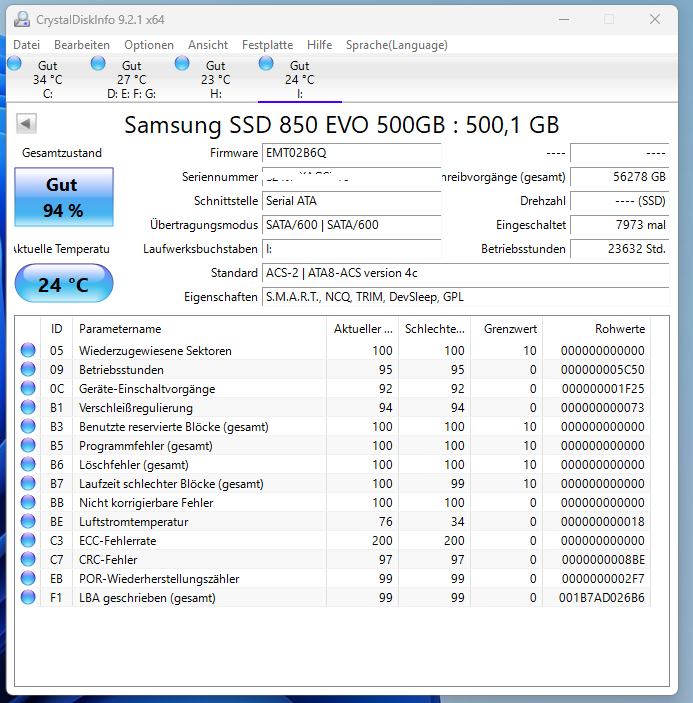Image resolution: width=693 pixels, height=703 pixels.
Task: Click the Grenzwert column header
Action: [x=507, y=329]
